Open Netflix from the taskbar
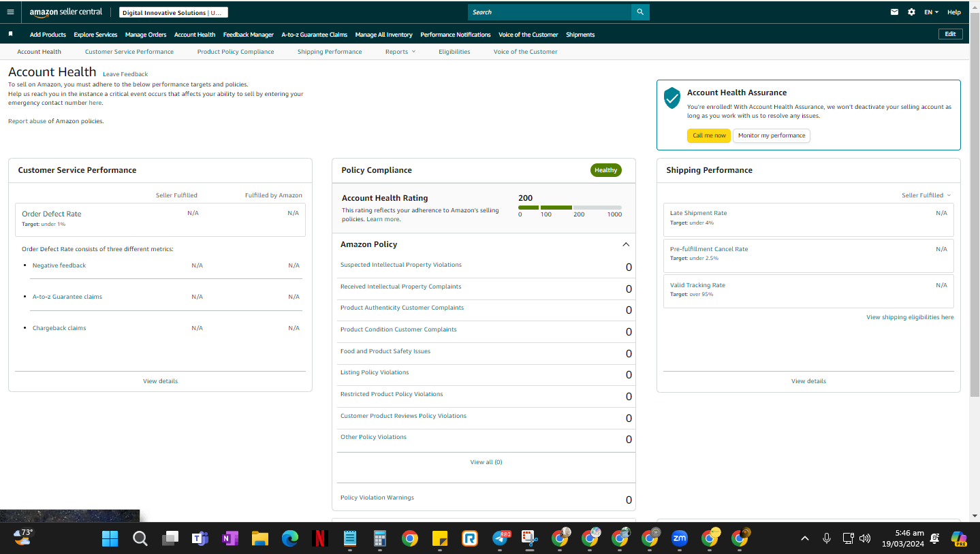The image size is (980, 554). coord(319,539)
